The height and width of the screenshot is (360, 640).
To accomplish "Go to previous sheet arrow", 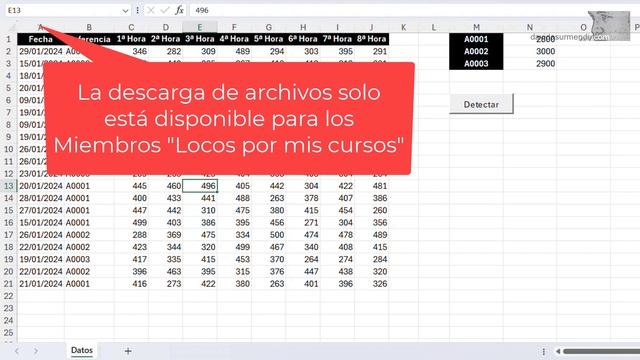I will 17,351.
